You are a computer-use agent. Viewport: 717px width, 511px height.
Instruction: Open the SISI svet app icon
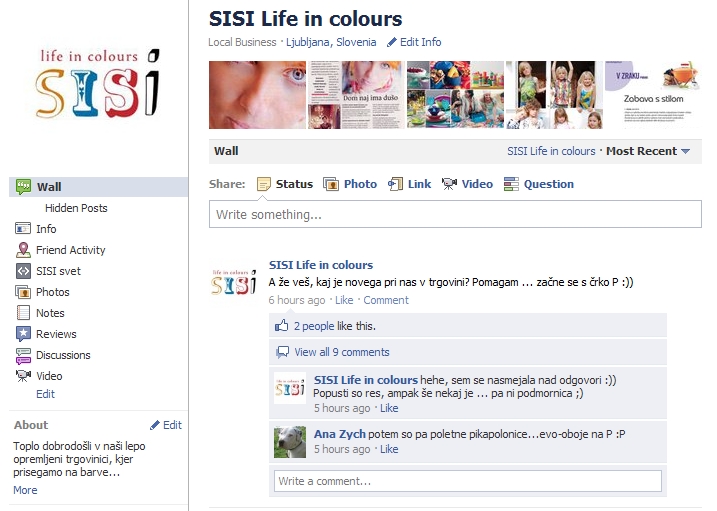tap(23, 271)
